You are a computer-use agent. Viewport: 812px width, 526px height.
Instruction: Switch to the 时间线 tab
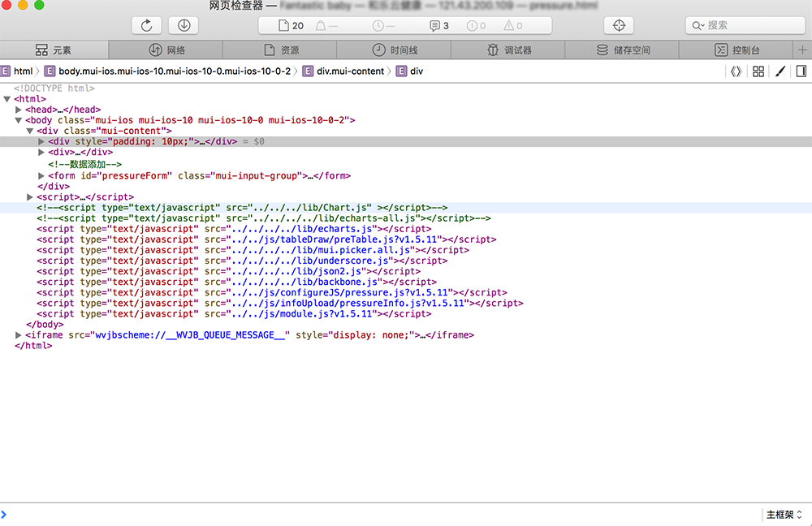(x=394, y=50)
